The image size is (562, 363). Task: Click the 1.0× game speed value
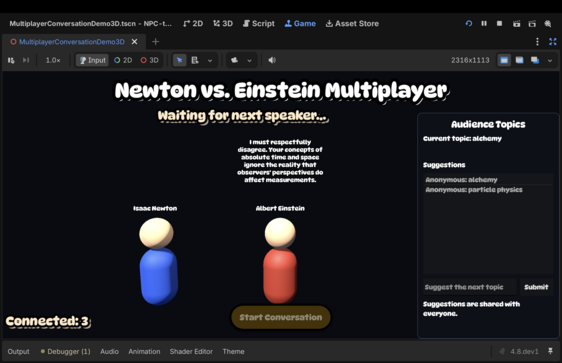[53, 60]
